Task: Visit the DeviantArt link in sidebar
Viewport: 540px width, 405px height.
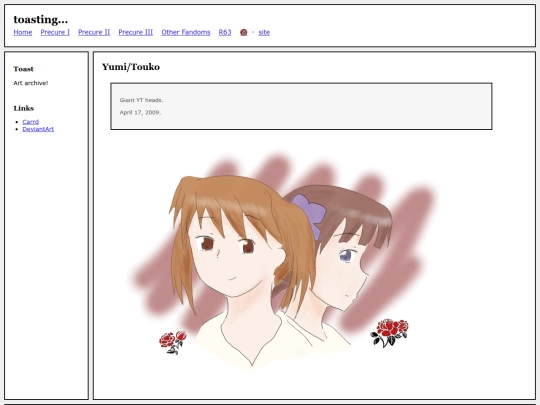Action: point(38,129)
